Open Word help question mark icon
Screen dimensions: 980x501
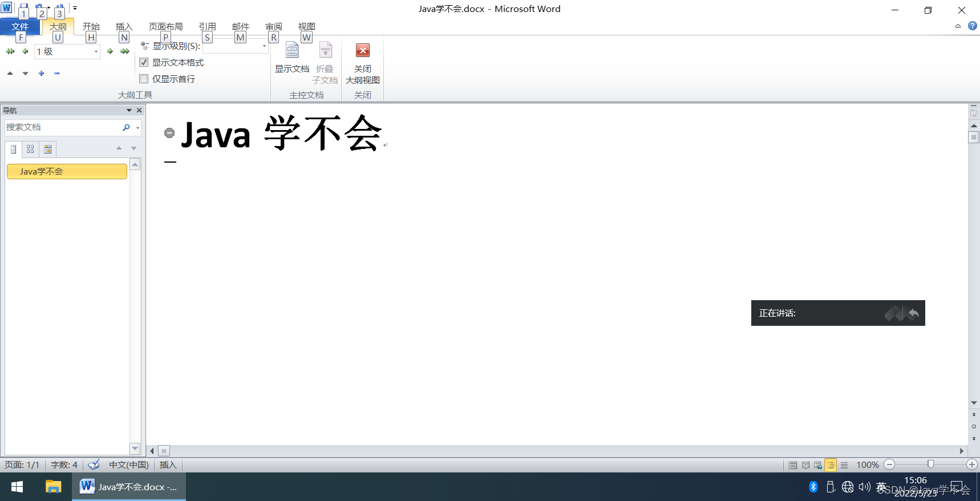973,26
